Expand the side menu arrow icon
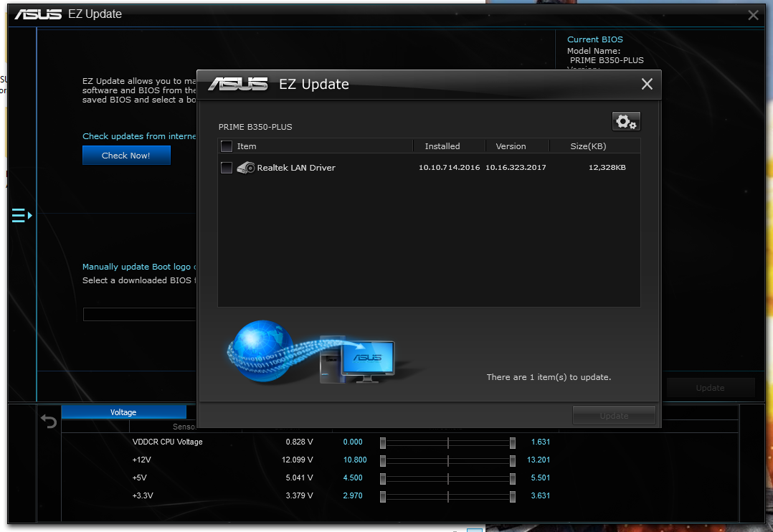The height and width of the screenshot is (532, 773). coord(22,216)
